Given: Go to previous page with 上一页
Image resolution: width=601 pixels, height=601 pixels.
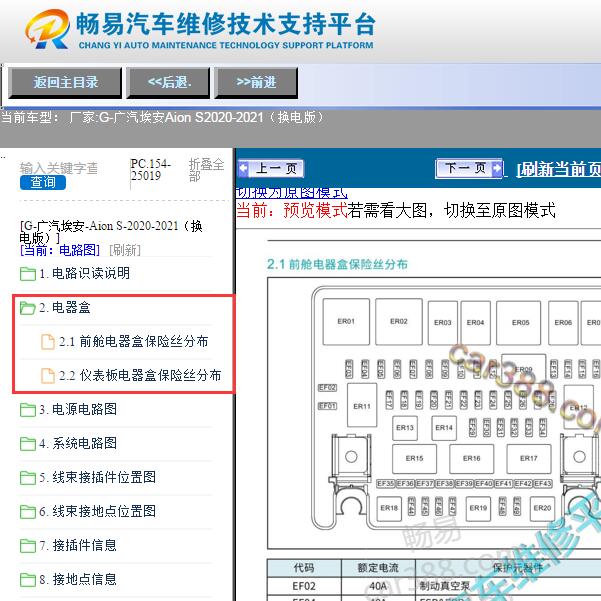Looking at the screenshot, I should pos(271,169).
